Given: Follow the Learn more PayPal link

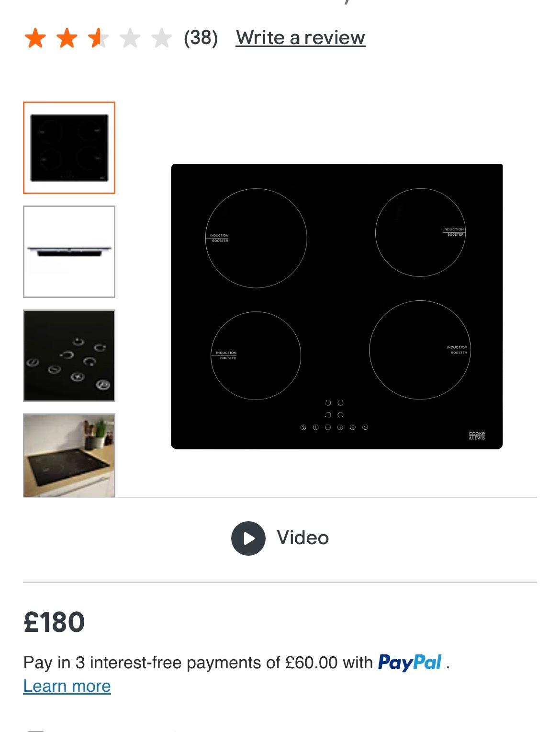Looking at the screenshot, I should tap(67, 686).
